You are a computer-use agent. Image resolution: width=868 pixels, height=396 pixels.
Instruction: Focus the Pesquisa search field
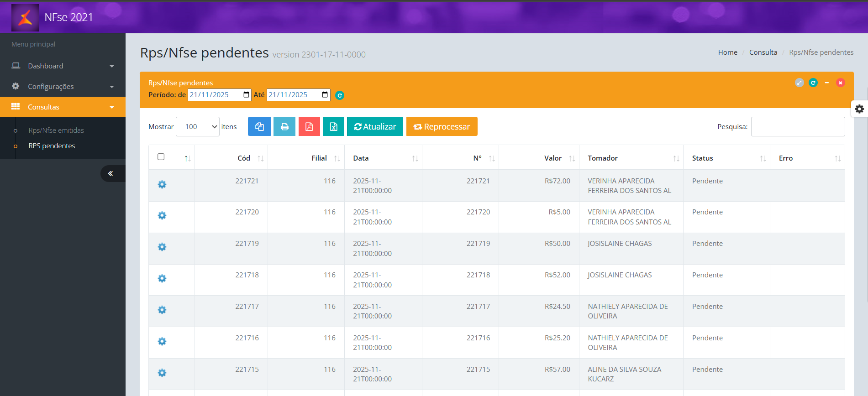point(798,126)
